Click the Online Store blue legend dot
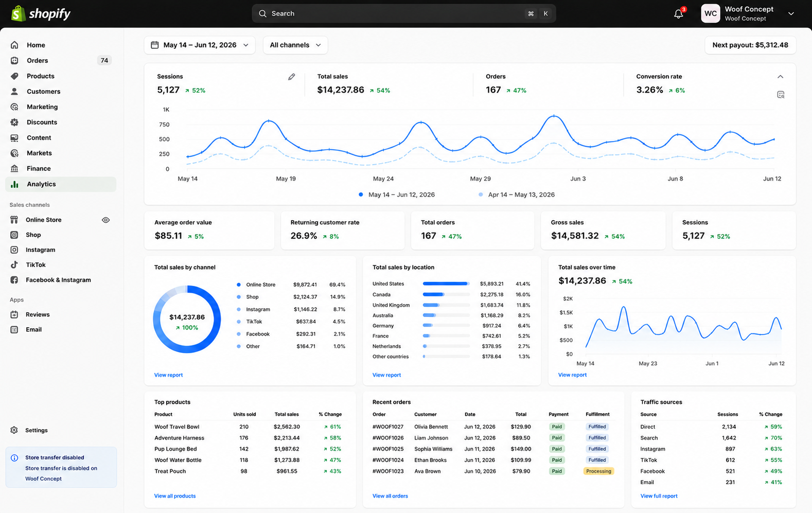 [239, 285]
